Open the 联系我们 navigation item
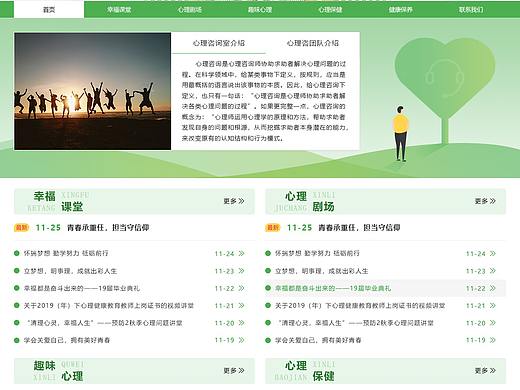 pos(471,10)
